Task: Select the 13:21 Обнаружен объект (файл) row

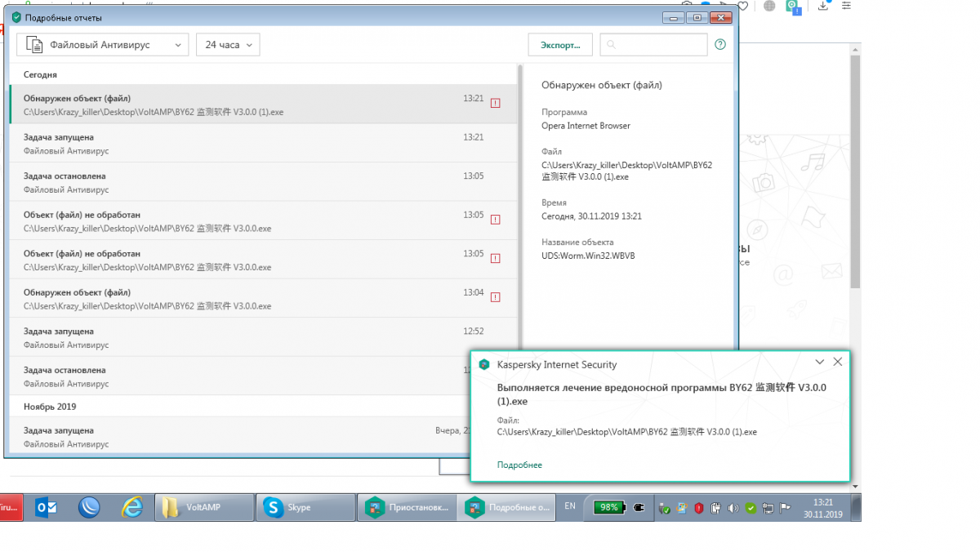Action: [263, 105]
